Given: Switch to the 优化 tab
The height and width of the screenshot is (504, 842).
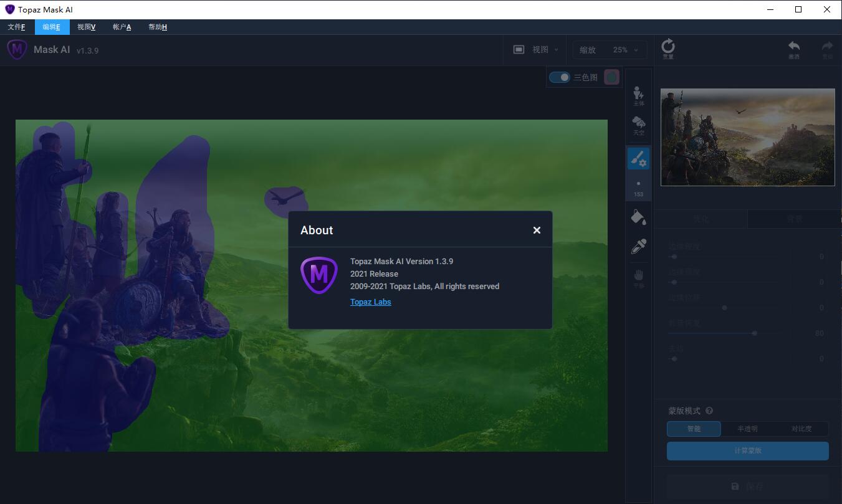Looking at the screenshot, I should point(701,219).
